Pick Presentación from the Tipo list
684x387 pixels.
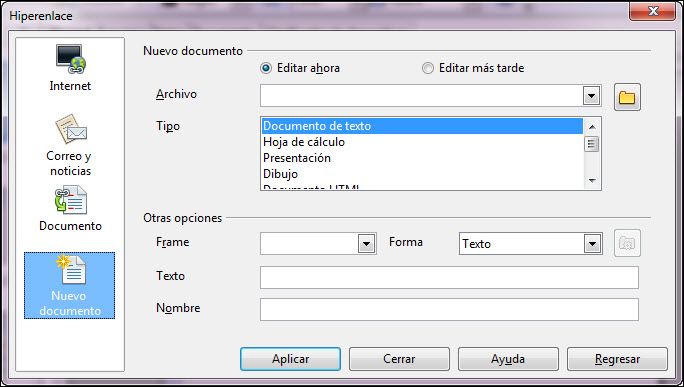(x=422, y=158)
